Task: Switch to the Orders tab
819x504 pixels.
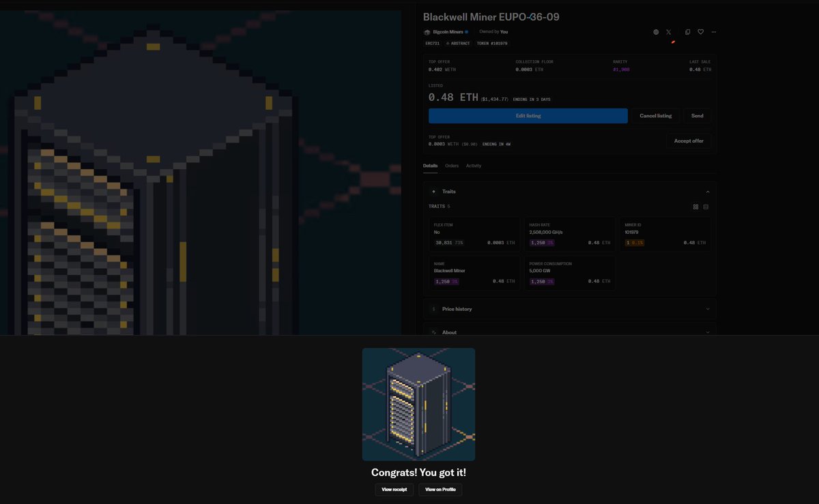Action: (452, 165)
